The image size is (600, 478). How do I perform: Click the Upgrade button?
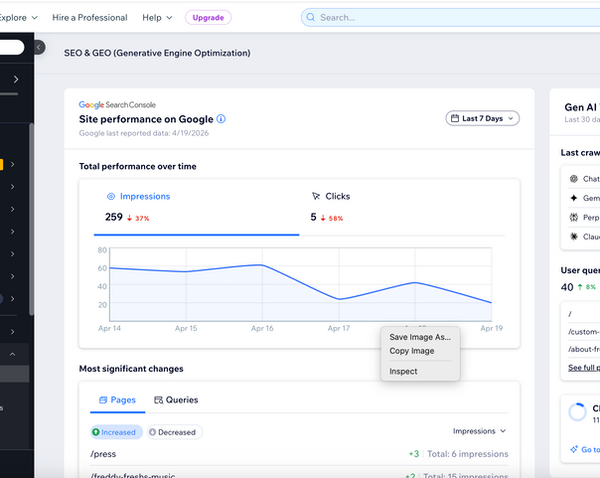click(x=208, y=18)
